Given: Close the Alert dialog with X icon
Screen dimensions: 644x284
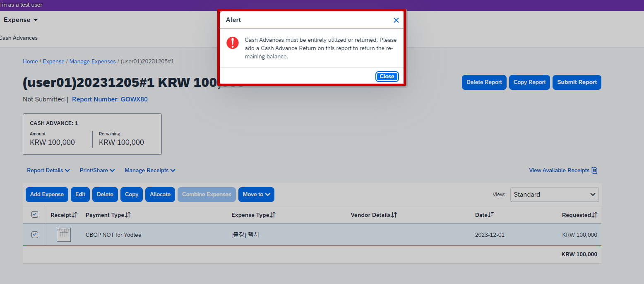Looking at the screenshot, I should [x=396, y=20].
